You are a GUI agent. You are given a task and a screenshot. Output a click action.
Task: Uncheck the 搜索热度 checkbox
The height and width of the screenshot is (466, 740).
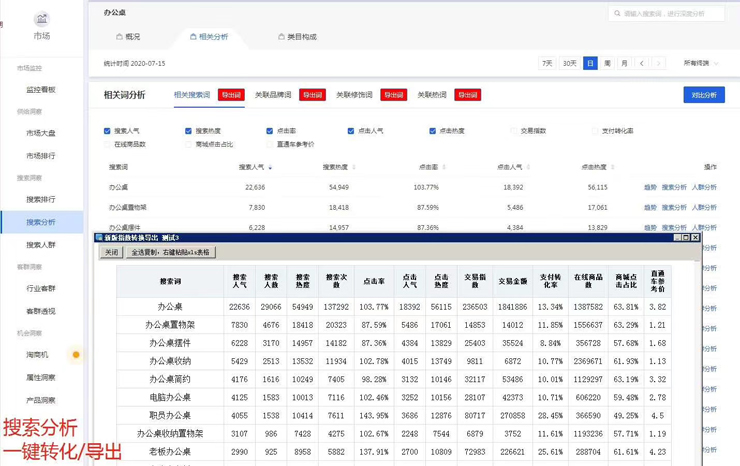pyautogui.click(x=188, y=131)
